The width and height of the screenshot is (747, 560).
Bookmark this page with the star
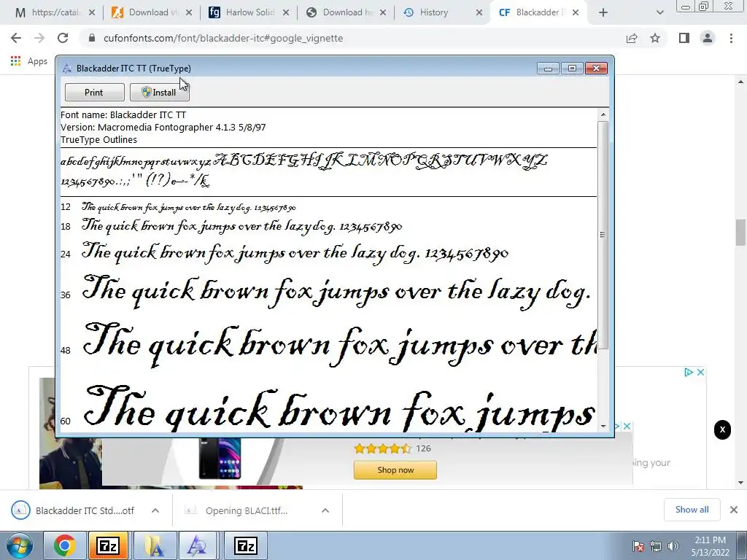[655, 38]
